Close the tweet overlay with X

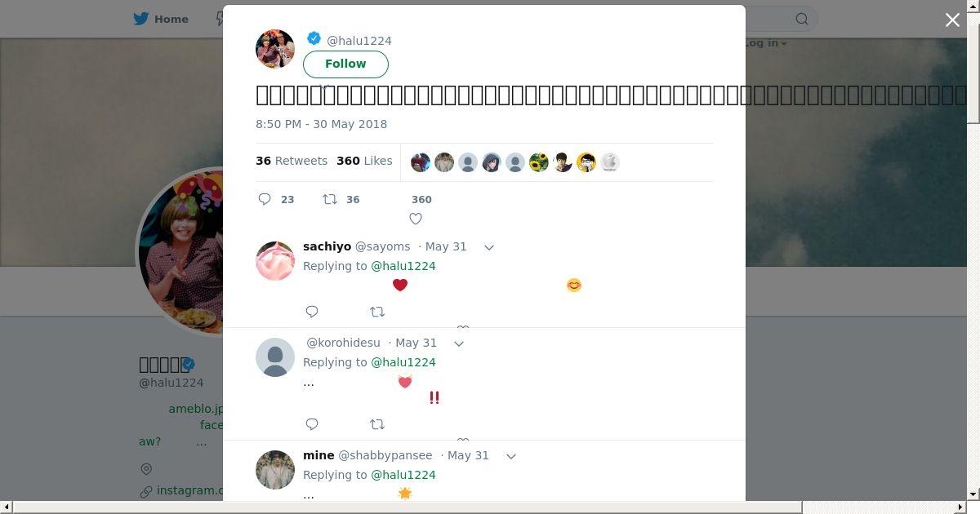coord(952,20)
